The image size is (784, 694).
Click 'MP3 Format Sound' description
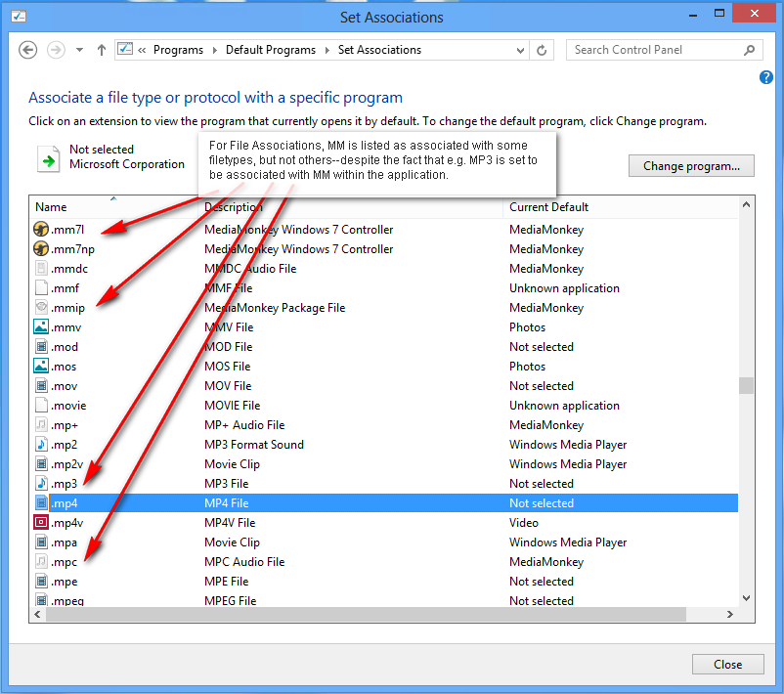pos(254,445)
